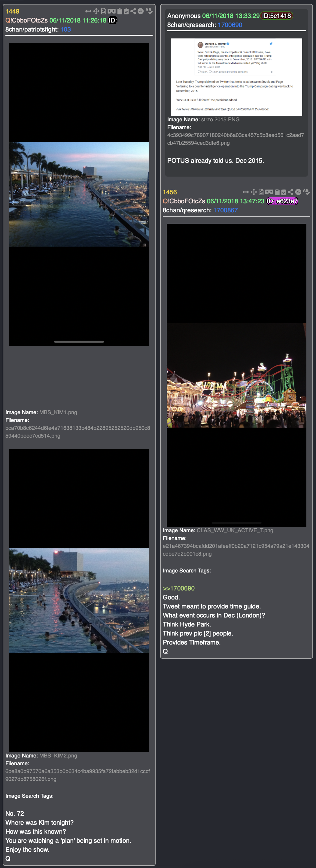Open qresearch post link 1700690 in Anonymous header

(x=230, y=25)
